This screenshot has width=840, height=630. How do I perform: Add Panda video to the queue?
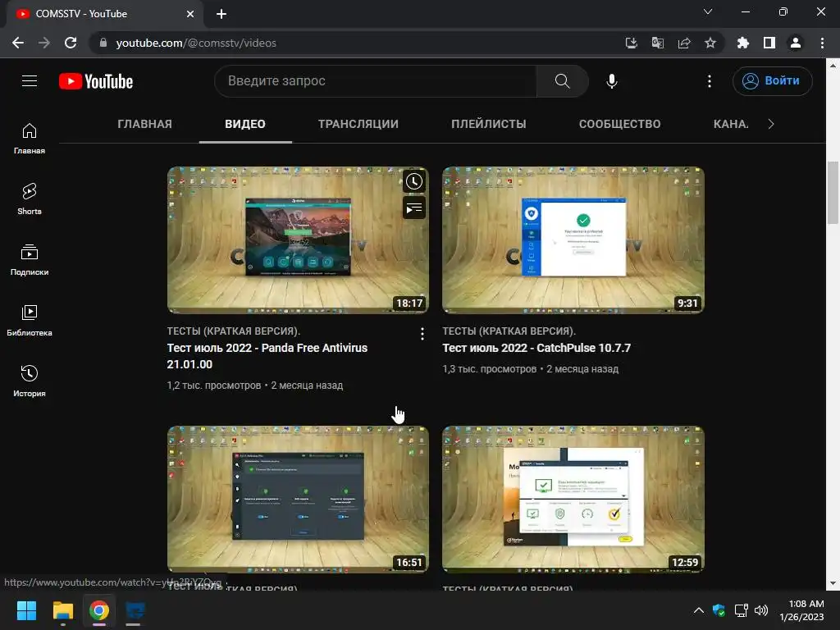pos(414,208)
